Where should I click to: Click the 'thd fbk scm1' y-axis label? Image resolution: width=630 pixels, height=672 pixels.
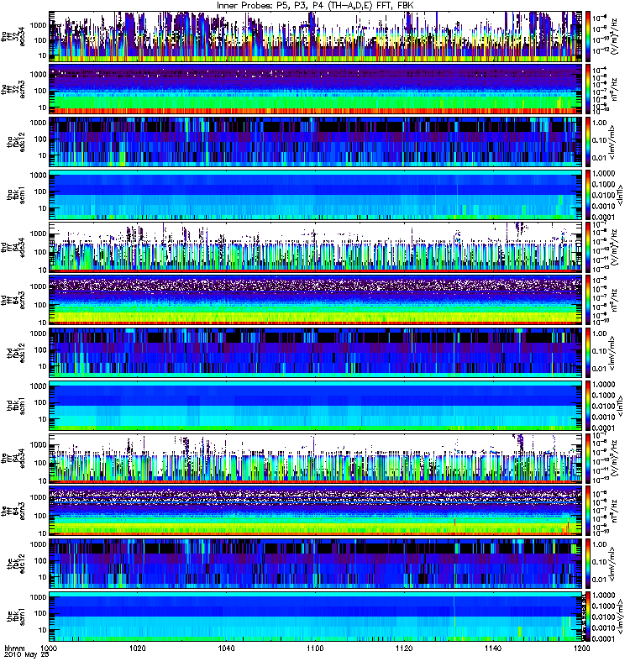click(x=15, y=406)
